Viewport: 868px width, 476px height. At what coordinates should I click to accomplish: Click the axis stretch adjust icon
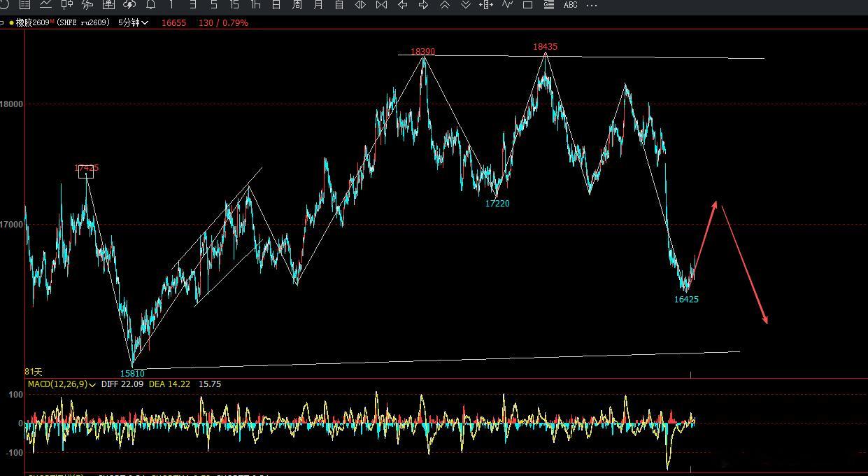point(486,5)
